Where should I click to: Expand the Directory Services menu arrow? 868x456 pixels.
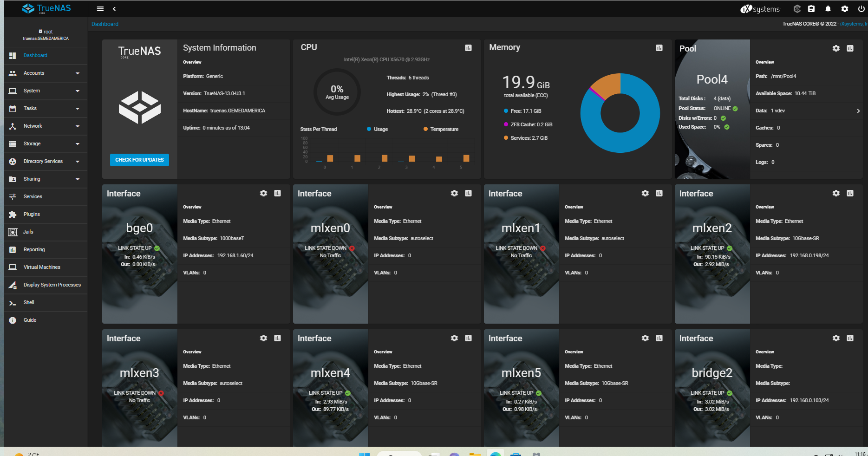coord(78,162)
